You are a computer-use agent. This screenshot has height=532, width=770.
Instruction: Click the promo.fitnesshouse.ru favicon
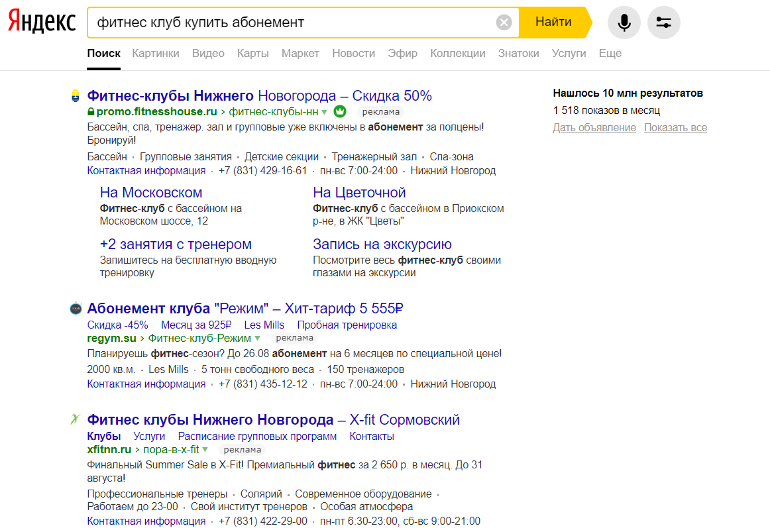(x=75, y=95)
